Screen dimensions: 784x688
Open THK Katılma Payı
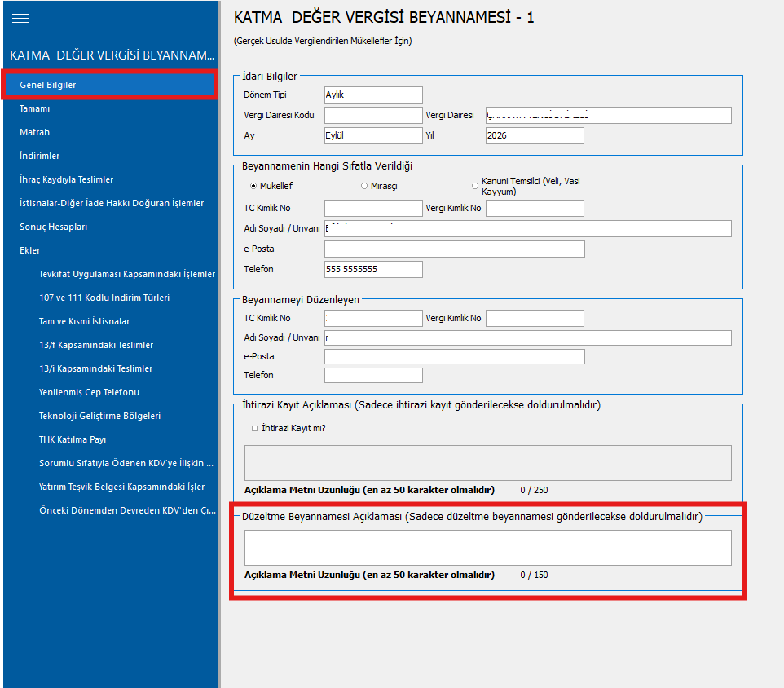point(73,439)
